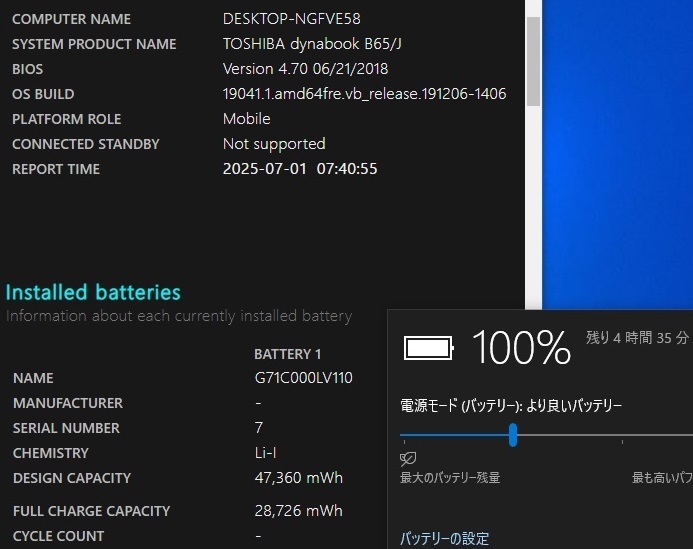The image size is (693, 549).
Task: Click the OS BUILD label
Action: click(x=43, y=94)
